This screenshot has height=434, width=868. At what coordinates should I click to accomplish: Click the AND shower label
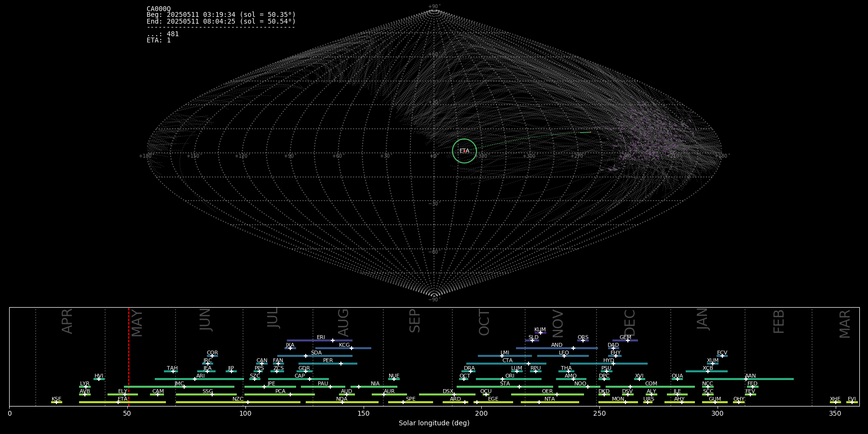coord(556,345)
